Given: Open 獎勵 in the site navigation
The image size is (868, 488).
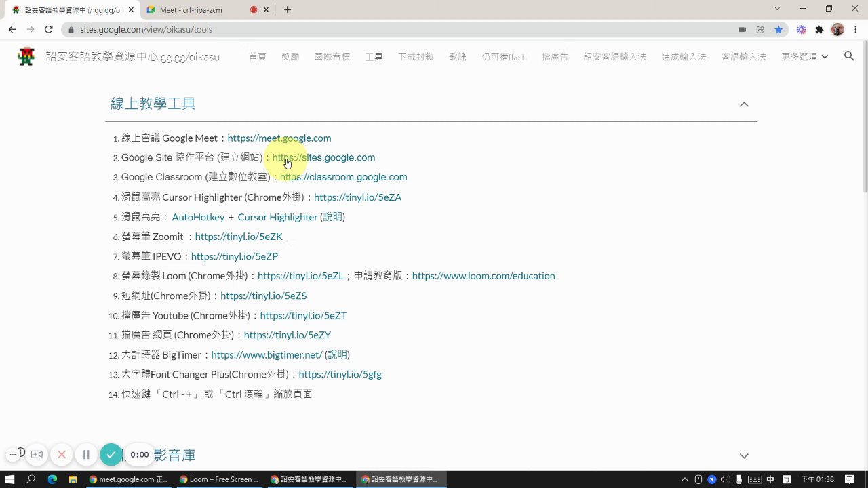Looking at the screenshot, I should [290, 56].
